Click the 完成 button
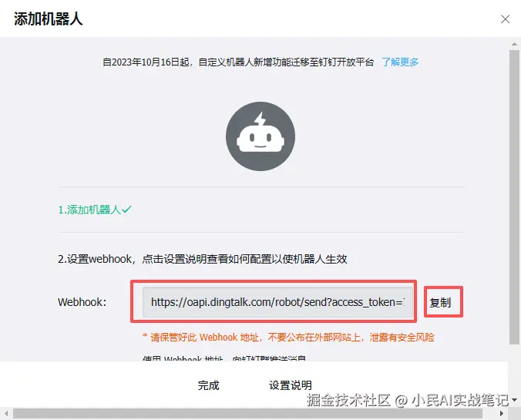Viewport: 521px width, 420px height. coord(209,385)
